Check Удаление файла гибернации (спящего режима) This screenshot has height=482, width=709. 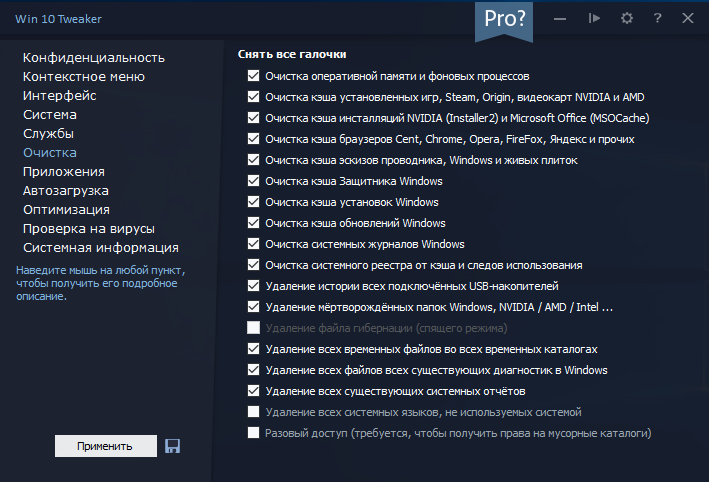tap(253, 327)
